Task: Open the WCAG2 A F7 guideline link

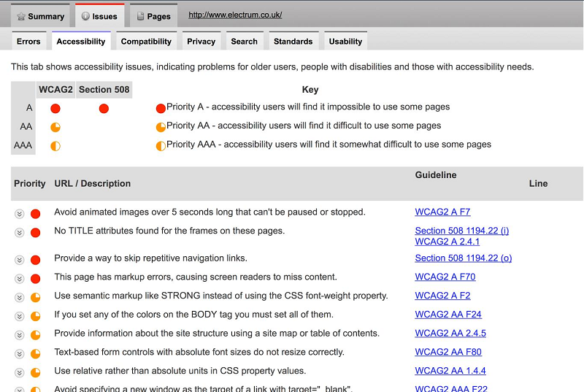Action: tap(442, 212)
